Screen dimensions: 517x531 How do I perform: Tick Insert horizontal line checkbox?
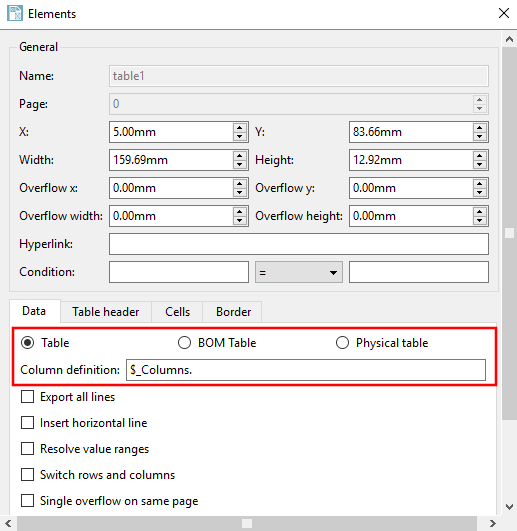coord(27,423)
